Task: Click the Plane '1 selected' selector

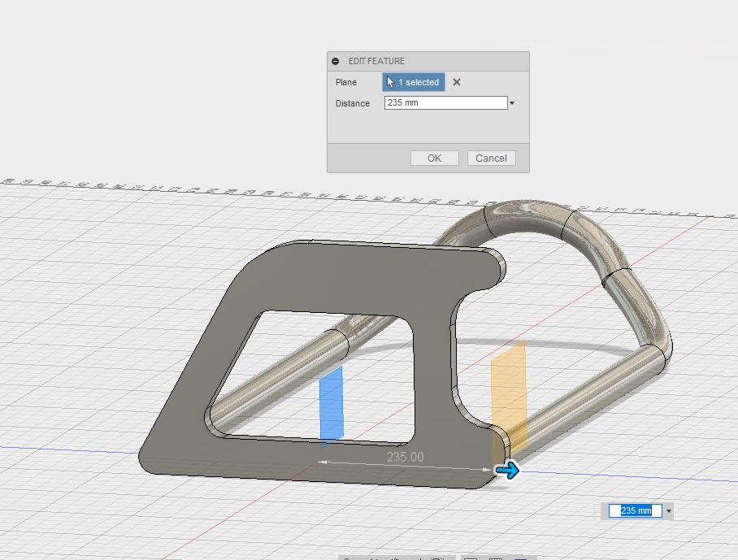Action: click(x=414, y=82)
